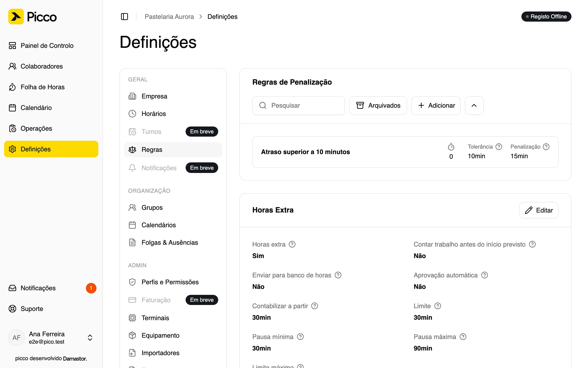Screen dimensions: 588x368
Task: Open the Tolerância help icon
Action: click(499, 147)
